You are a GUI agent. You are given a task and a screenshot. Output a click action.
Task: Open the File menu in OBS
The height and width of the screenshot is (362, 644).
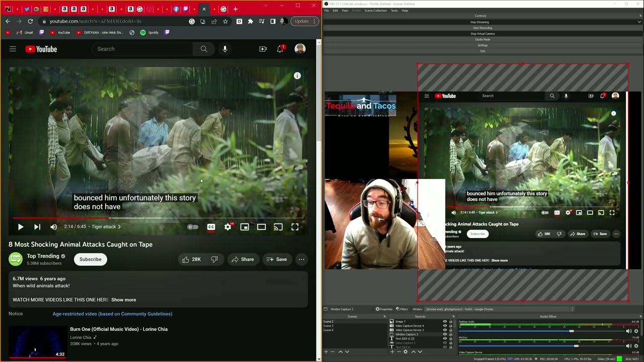327,11
